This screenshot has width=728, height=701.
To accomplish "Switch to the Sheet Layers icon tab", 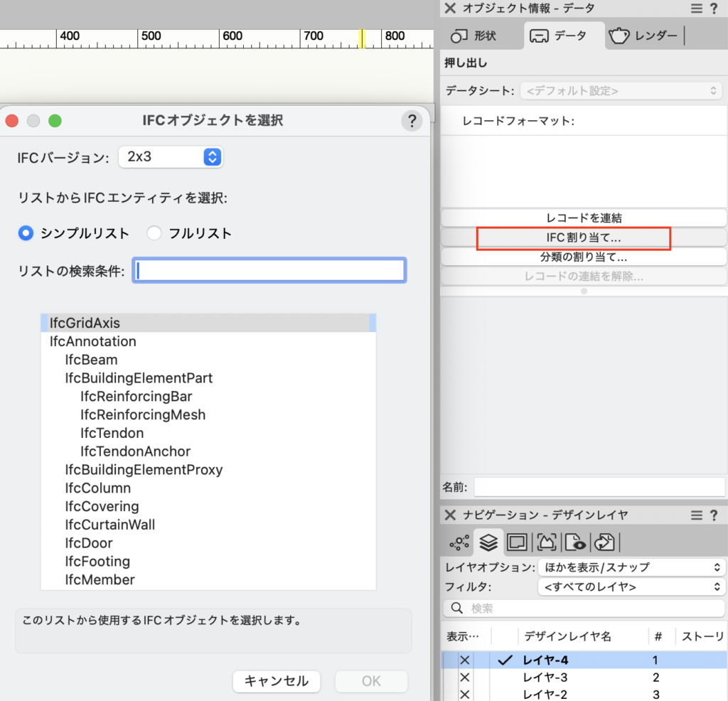I will (517, 542).
